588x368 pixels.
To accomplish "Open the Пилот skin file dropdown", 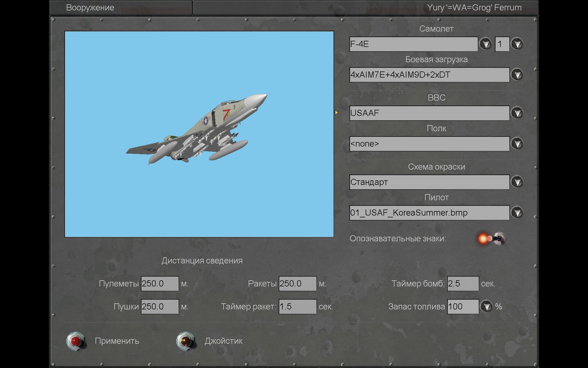I will [517, 213].
